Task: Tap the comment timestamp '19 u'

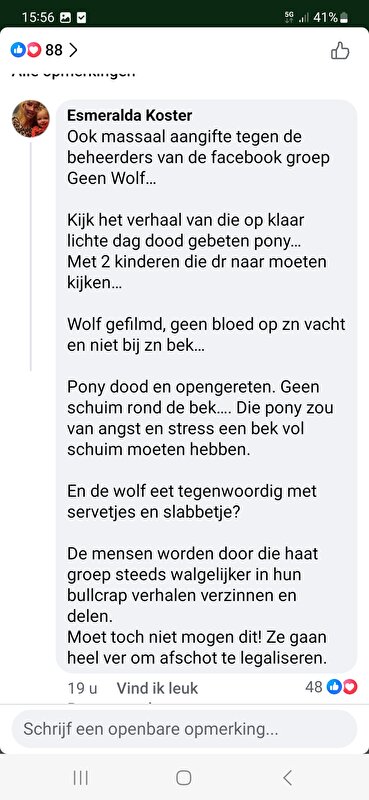Action: pos(82,688)
